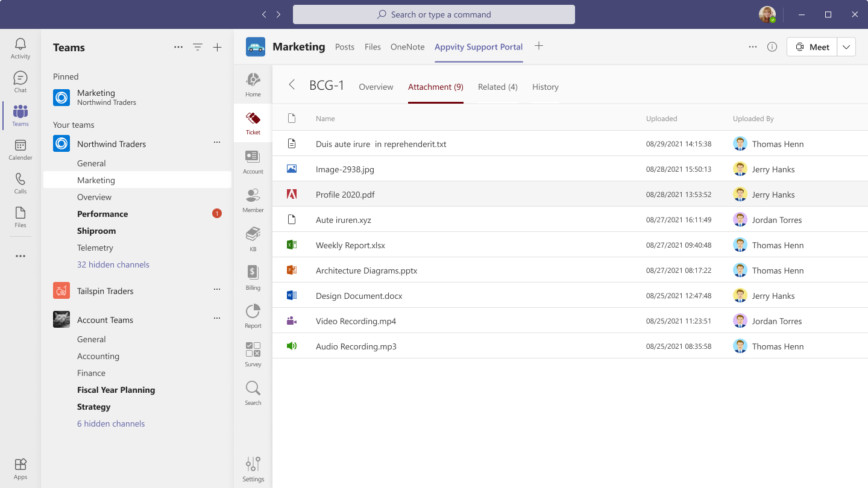Go to the Billing section
The height and width of the screenshot is (488, 868).
pos(253,277)
